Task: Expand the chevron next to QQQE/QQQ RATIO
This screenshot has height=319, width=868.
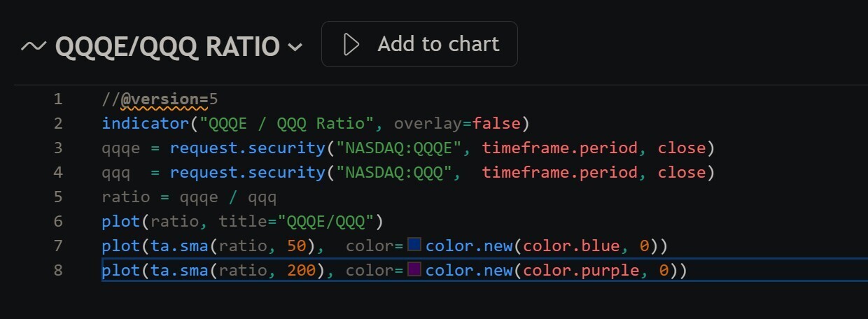Action: [x=295, y=48]
